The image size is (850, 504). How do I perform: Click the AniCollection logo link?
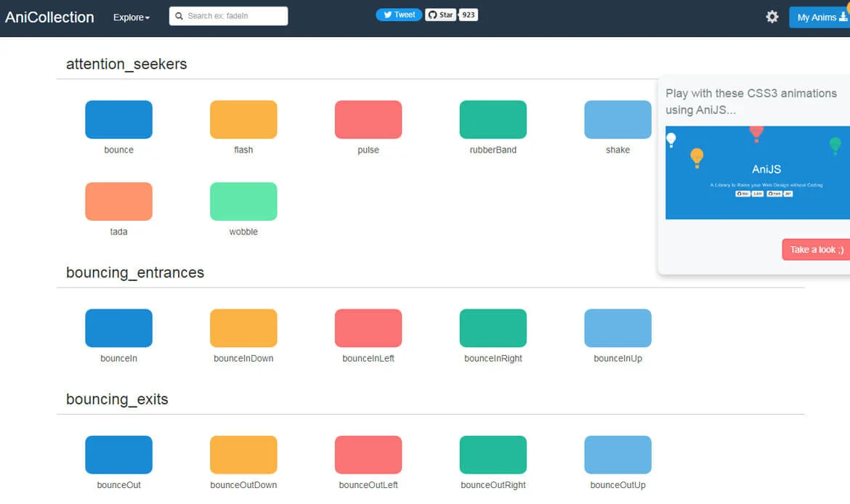(x=49, y=17)
